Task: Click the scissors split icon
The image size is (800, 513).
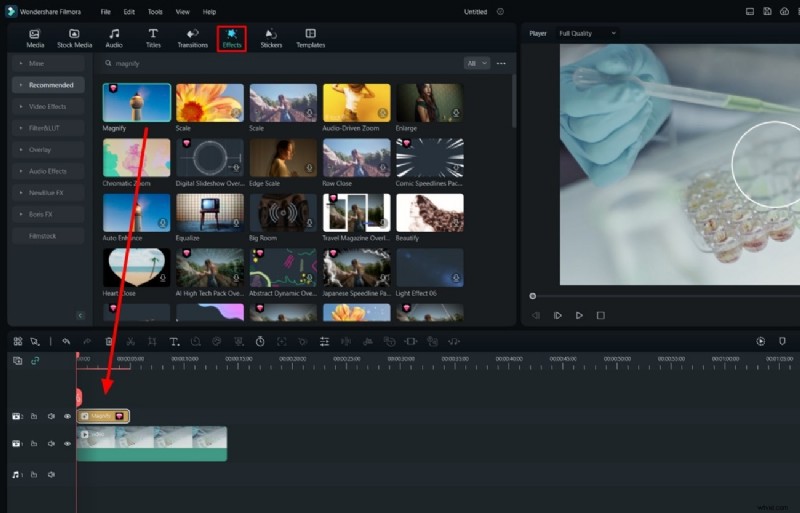Action: [x=131, y=341]
